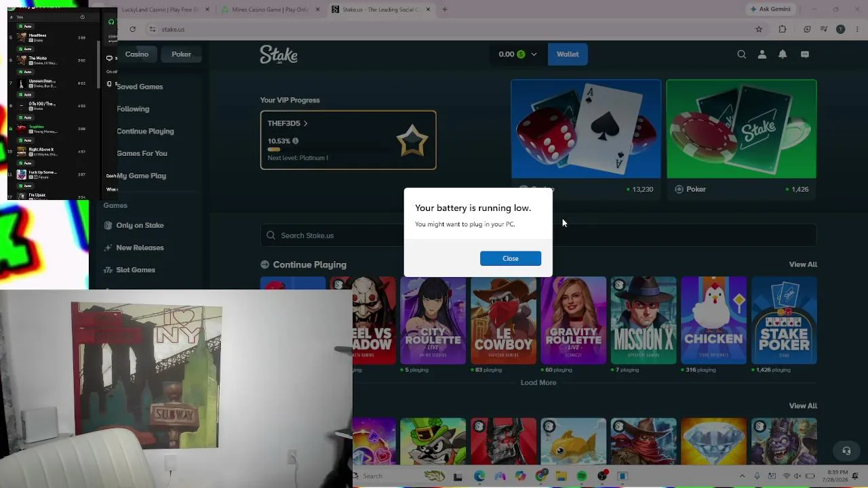Open the Stake Poker game

(784, 320)
